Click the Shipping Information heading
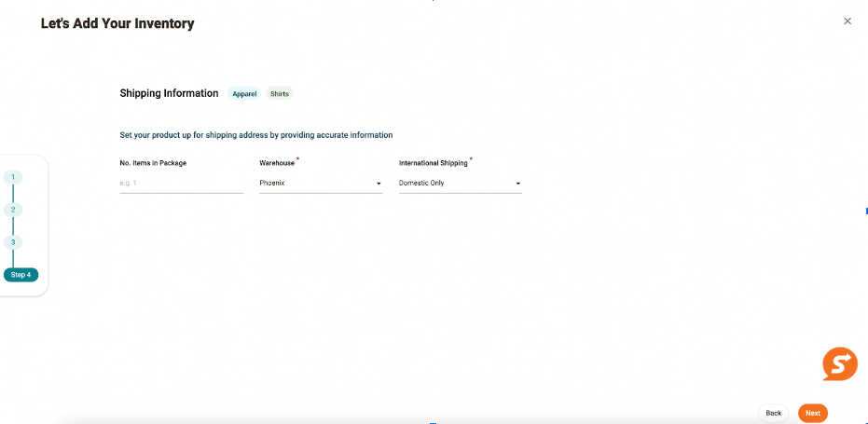The height and width of the screenshot is (424, 868). click(169, 93)
